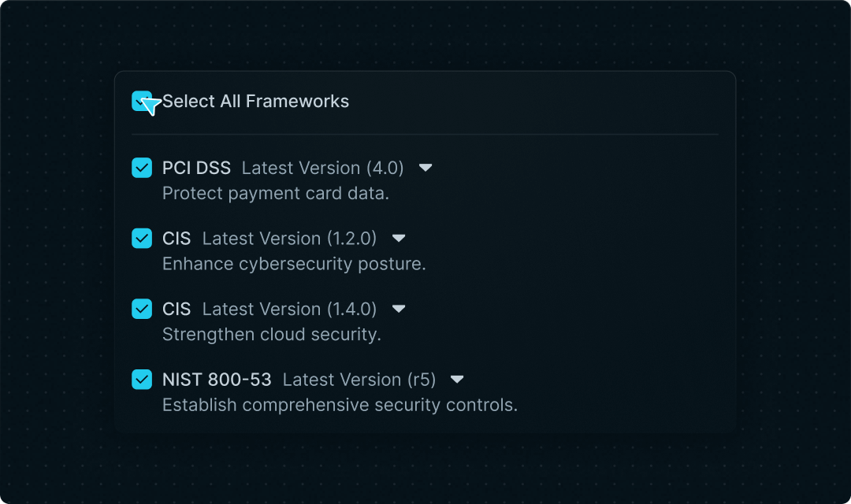Uncheck the NIST 800-53 checkbox

click(142, 380)
